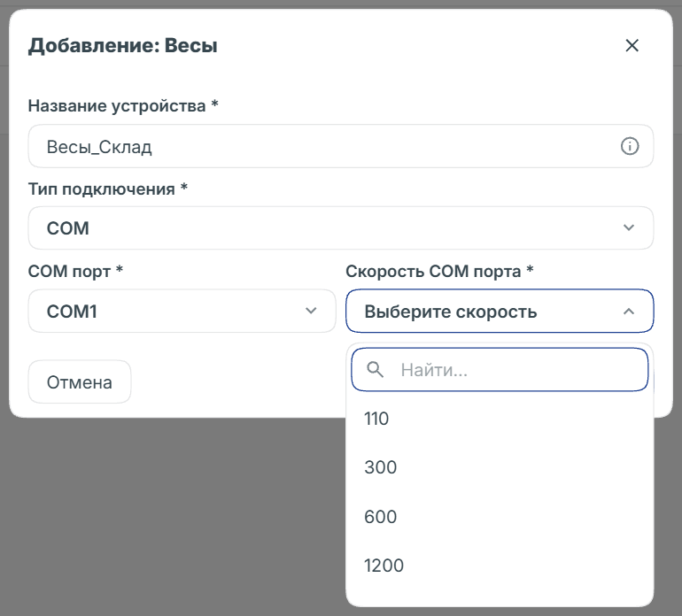Click the Отмена button
Viewport: 682px width, 616px height.
point(80,381)
